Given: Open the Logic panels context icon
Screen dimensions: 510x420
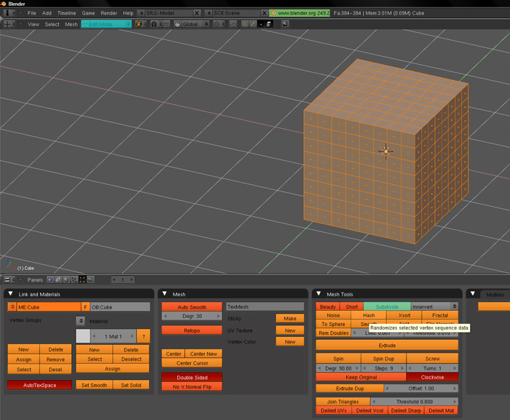Looking at the screenshot, I should (50, 280).
